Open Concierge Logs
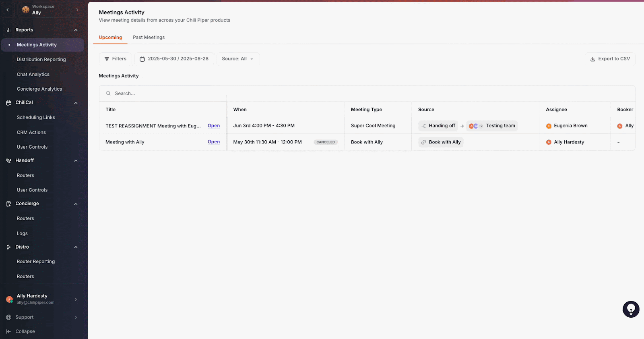This screenshot has height=339, width=644. pyautogui.click(x=22, y=233)
